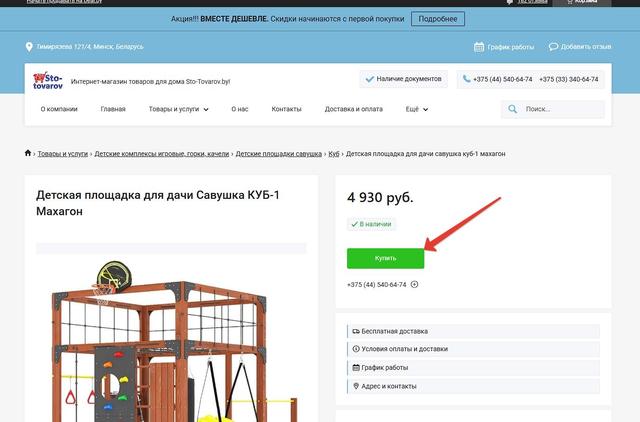The height and width of the screenshot is (422, 640).
Task: Open Доставка и оплата menu item
Action: click(354, 109)
